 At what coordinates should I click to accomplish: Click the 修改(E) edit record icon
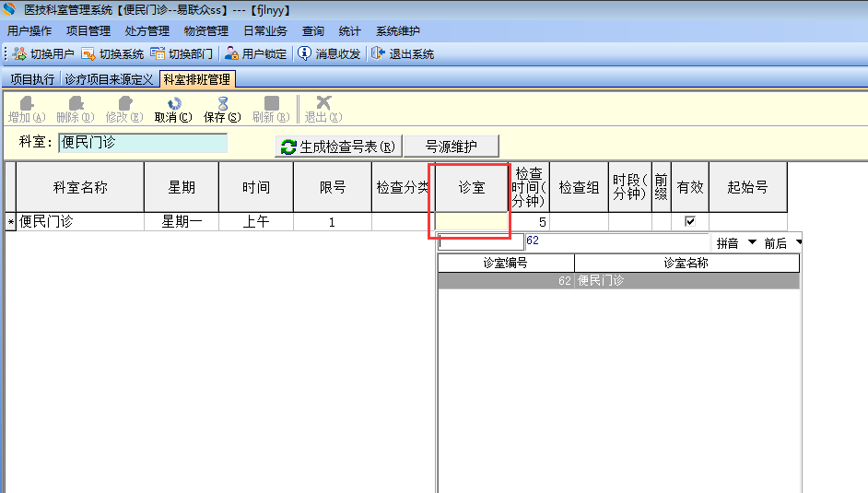tap(125, 103)
